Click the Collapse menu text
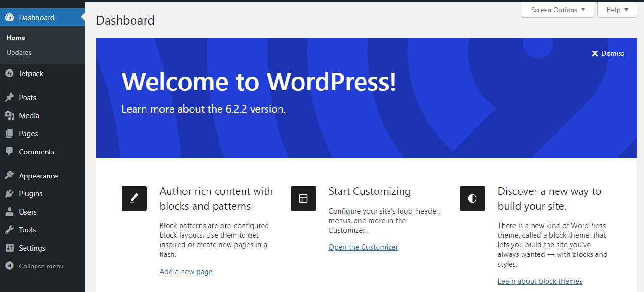The height and width of the screenshot is (292, 644). point(41,266)
